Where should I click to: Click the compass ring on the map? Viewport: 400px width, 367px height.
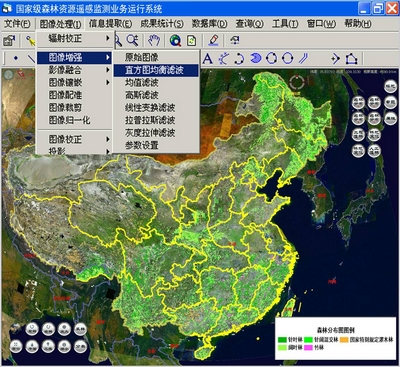[297, 82]
